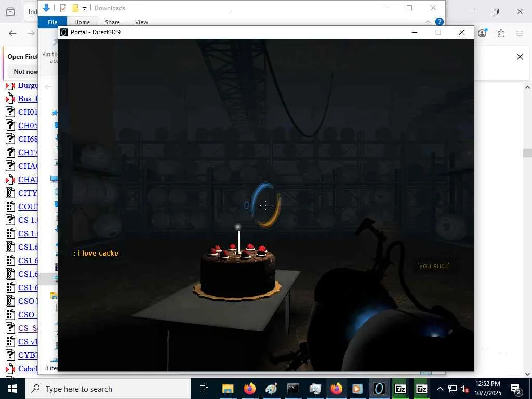Open the Firefox hamburger application menu
This screenshot has width=532, height=399.
[x=520, y=33]
